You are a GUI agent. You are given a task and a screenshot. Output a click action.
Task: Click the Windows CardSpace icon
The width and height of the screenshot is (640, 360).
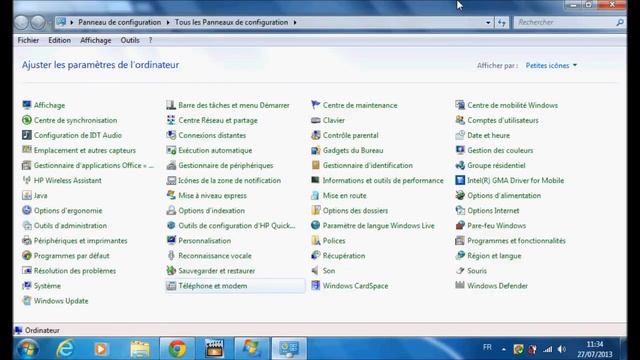point(316,286)
